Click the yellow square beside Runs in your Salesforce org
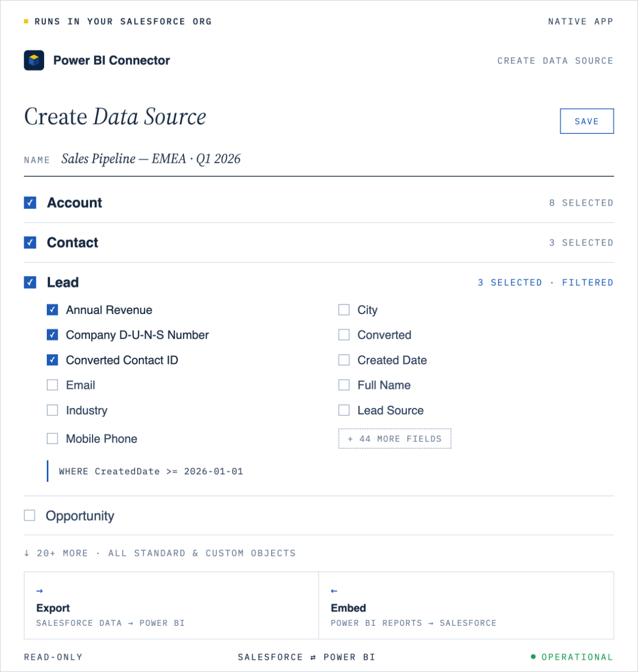Viewport: 638px width, 672px height. 26,22
